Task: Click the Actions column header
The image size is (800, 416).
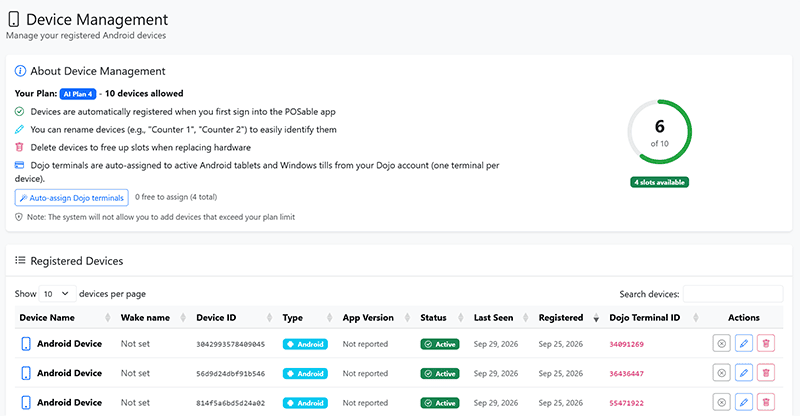Action: 743,317
